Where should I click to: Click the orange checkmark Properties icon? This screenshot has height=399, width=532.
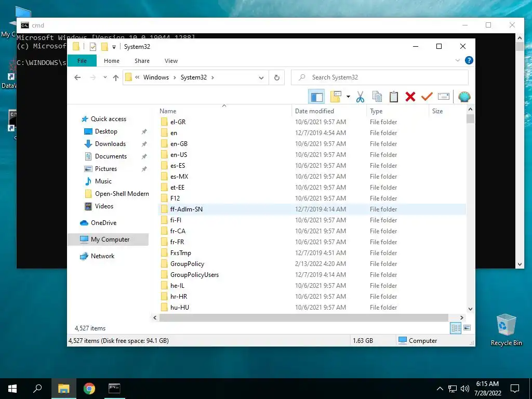pos(427,97)
